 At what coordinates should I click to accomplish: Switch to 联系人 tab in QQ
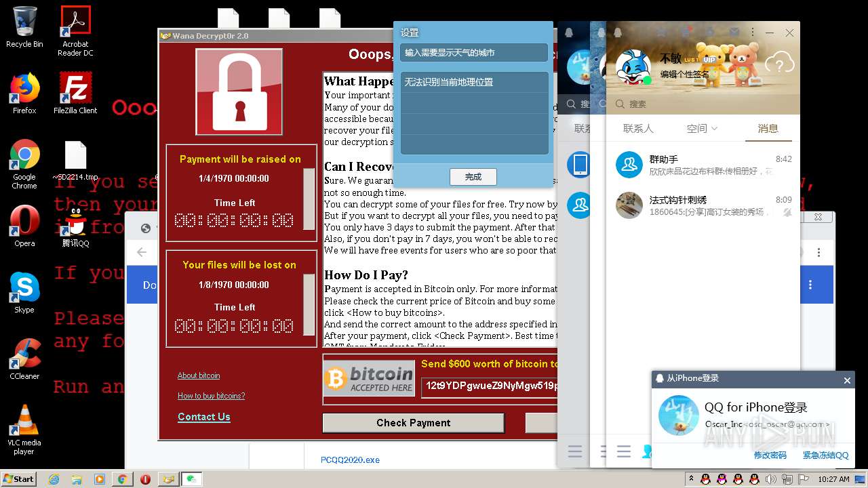tap(638, 128)
